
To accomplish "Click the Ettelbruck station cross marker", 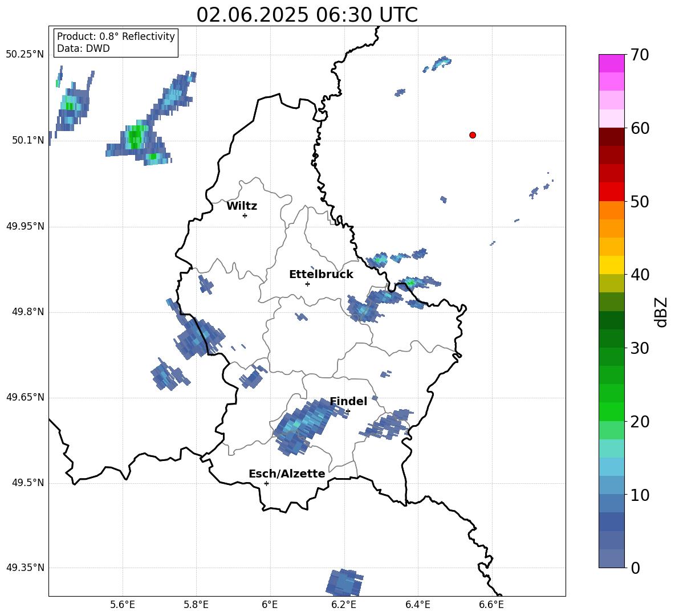I will (x=307, y=284).
